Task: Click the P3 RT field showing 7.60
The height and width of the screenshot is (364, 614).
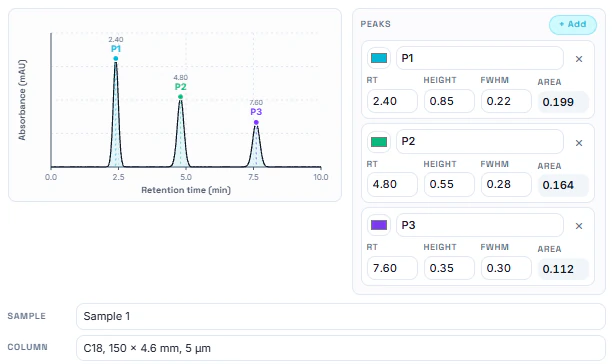Action: click(392, 268)
